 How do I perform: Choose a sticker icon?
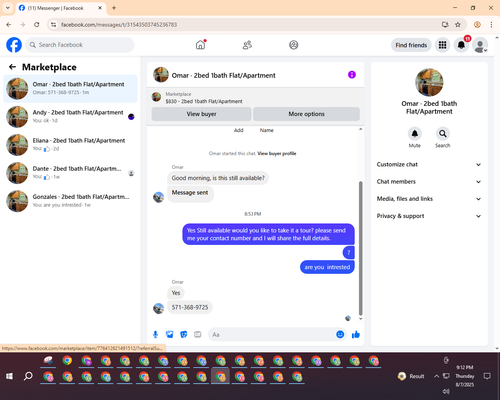[184, 334]
